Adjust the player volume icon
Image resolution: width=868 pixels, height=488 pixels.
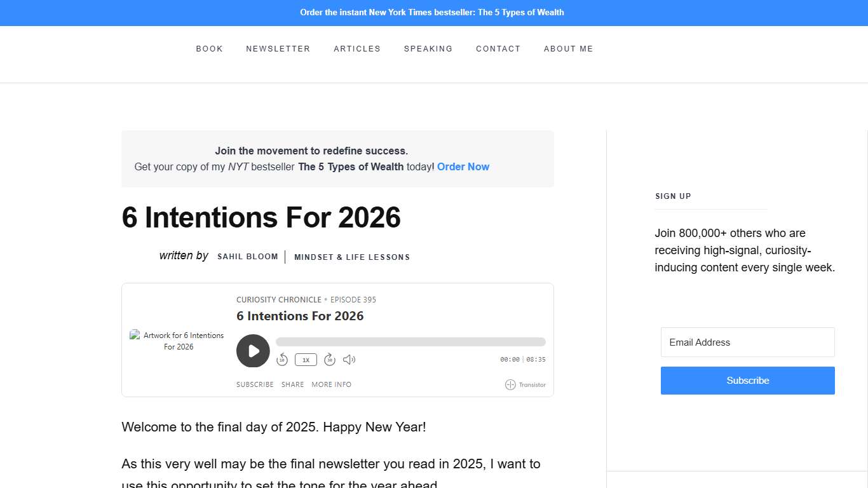pos(349,360)
